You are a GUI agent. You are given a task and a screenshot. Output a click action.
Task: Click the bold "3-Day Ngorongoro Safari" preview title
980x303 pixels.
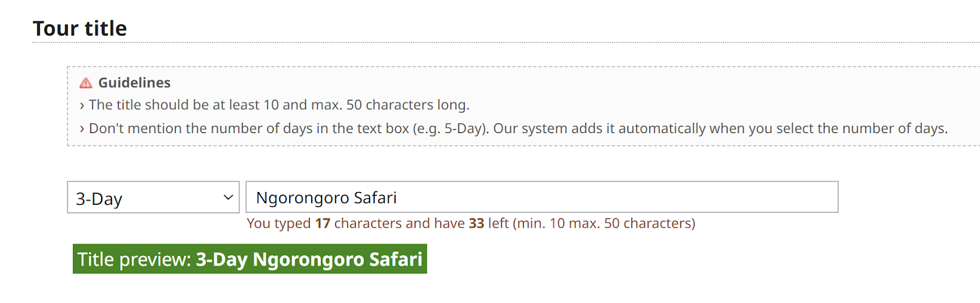click(x=309, y=259)
